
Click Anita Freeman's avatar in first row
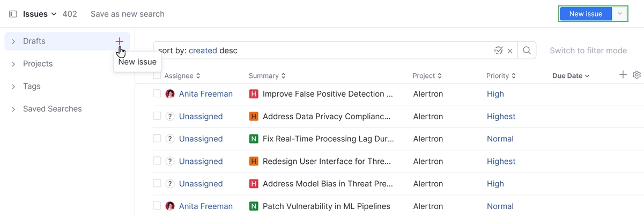[x=170, y=94]
